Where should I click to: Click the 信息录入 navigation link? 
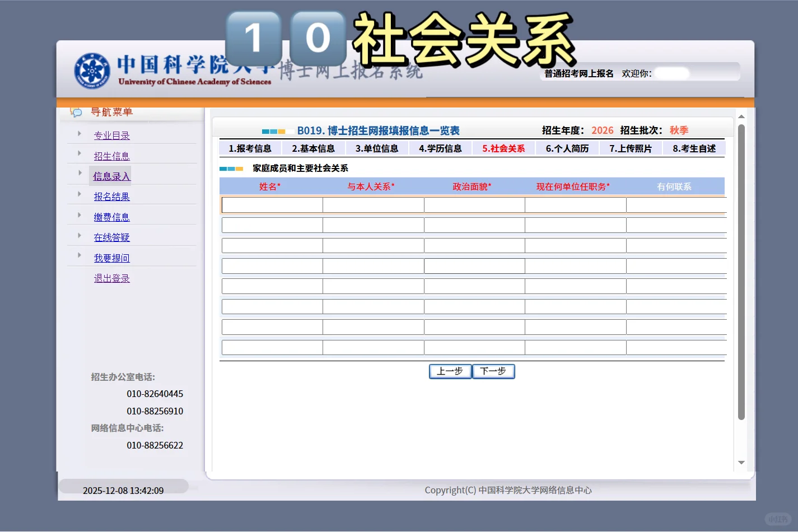coord(111,176)
